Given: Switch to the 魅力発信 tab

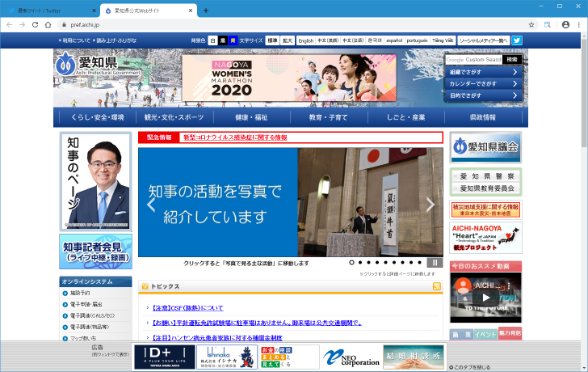Looking at the screenshot, I should pos(510,333).
